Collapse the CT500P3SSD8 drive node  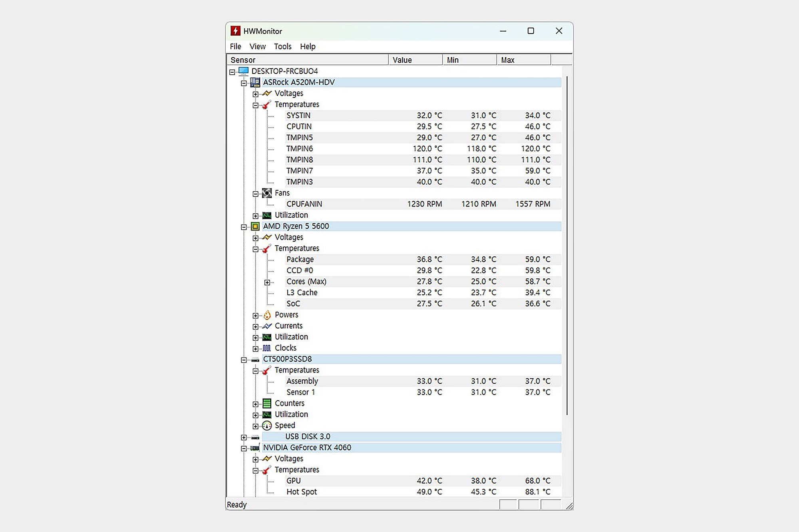tap(244, 360)
